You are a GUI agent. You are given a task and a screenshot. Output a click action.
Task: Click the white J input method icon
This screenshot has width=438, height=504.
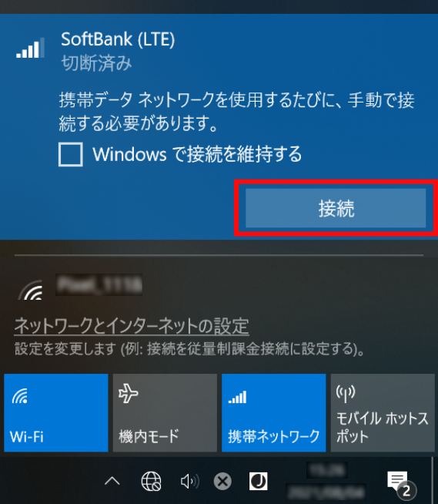pyautogui.click(x=259, y=481)
